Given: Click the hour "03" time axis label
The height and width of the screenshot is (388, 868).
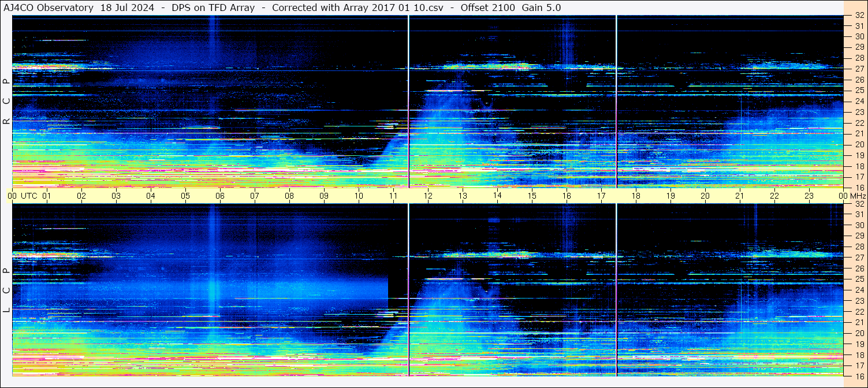Looking at the screenshot, I should coord(116,196).
